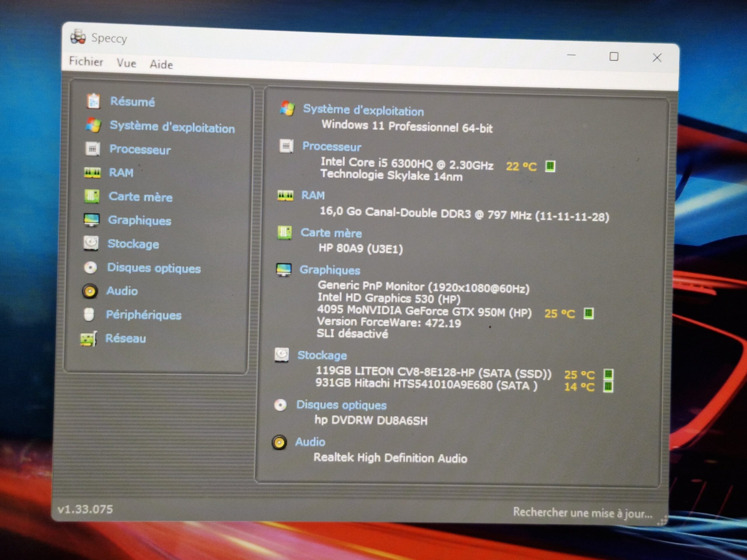Open the Aide menu
Screen dimensions: 747x560
point(161,64)
